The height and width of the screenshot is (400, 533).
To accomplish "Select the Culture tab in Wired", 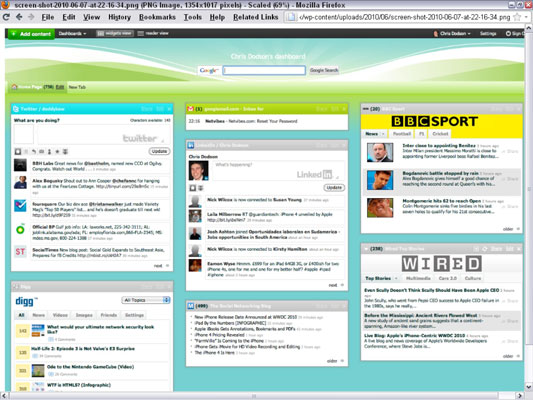I will tap(473, 278).
